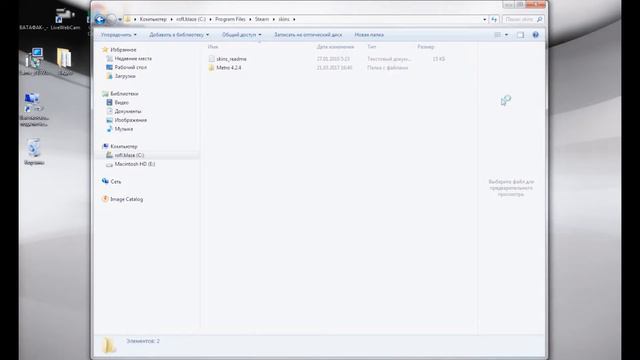Expand the arrow after skins in breadcrumb
Viewport: 640px width, 360px height.
(294, 19)
